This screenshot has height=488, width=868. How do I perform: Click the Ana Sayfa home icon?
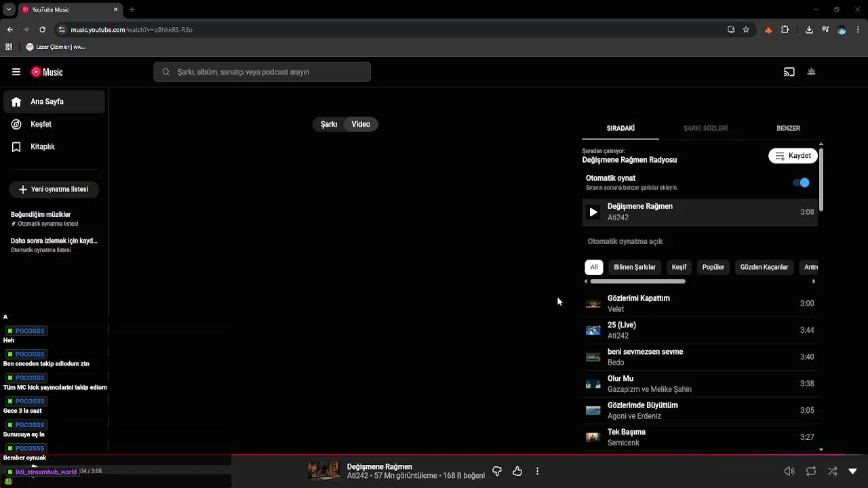(17, 102)
